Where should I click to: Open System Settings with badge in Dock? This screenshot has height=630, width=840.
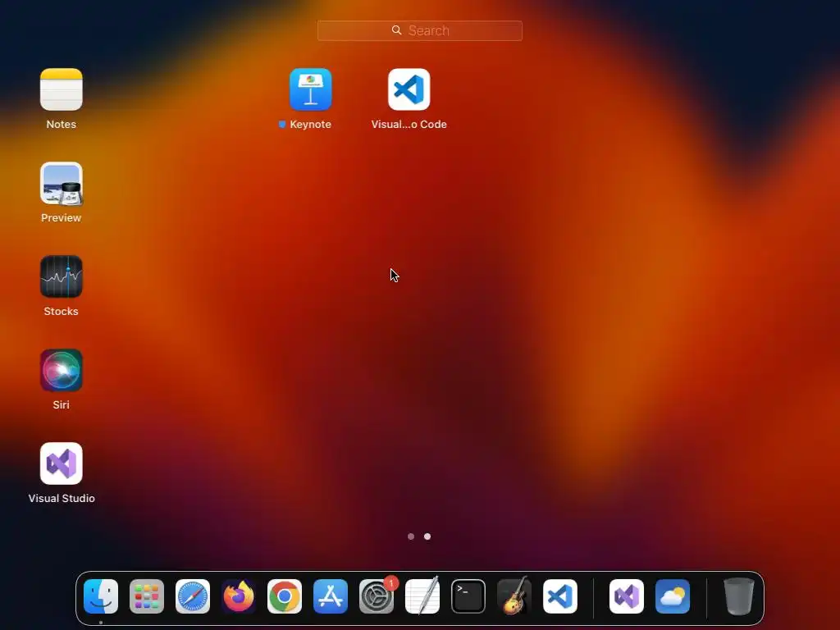click(x=377, y=596)
